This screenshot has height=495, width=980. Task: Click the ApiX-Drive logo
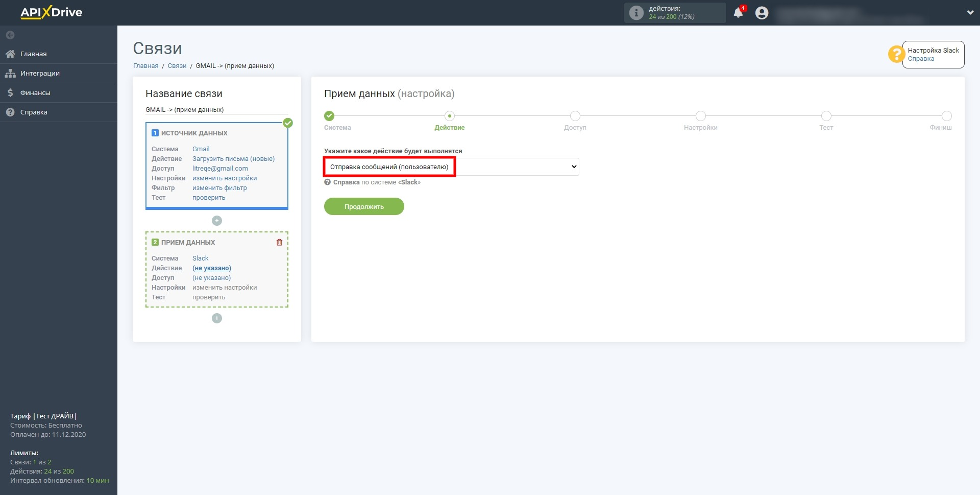[51, 12]
